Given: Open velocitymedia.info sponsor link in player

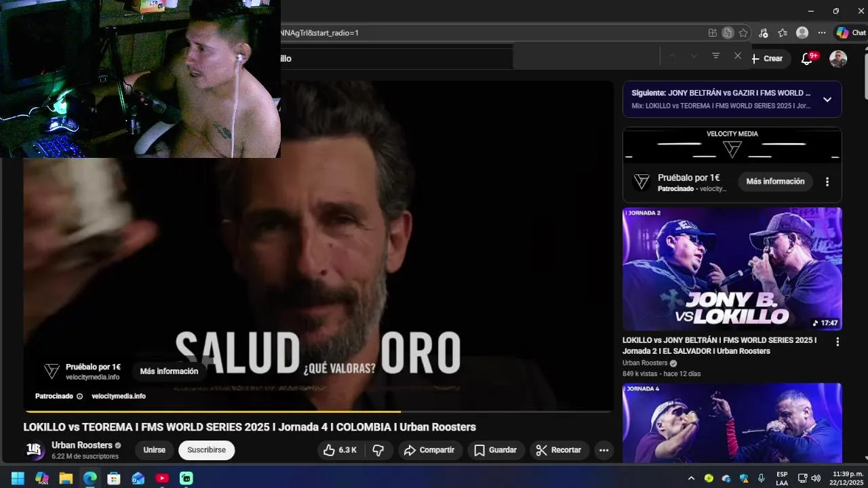Looking at the screenshot, I should (x=118, y=396).
